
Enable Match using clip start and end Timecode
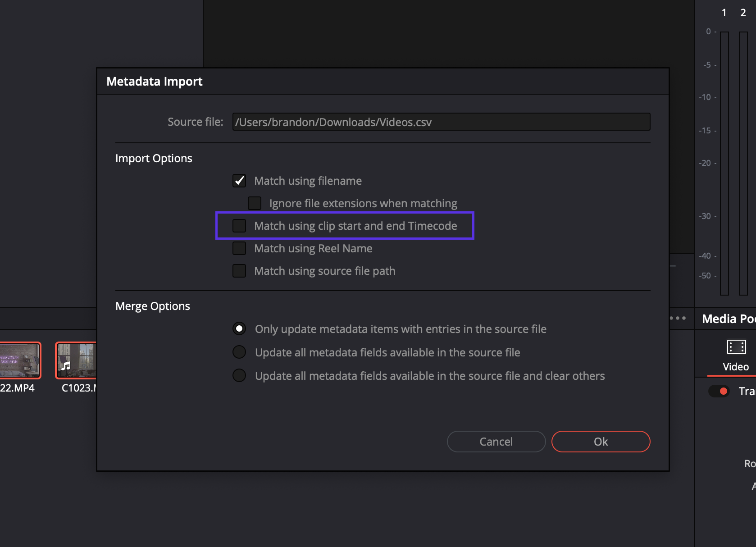239,226
